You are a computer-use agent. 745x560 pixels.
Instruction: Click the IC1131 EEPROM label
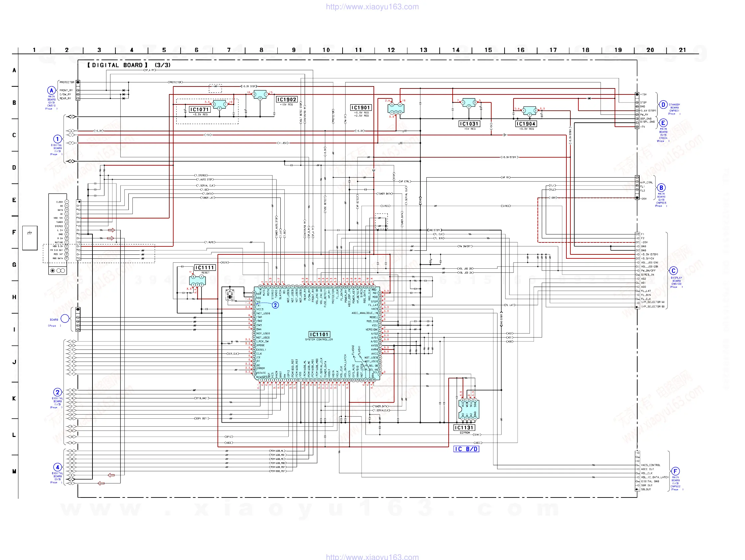click(464, 428)
